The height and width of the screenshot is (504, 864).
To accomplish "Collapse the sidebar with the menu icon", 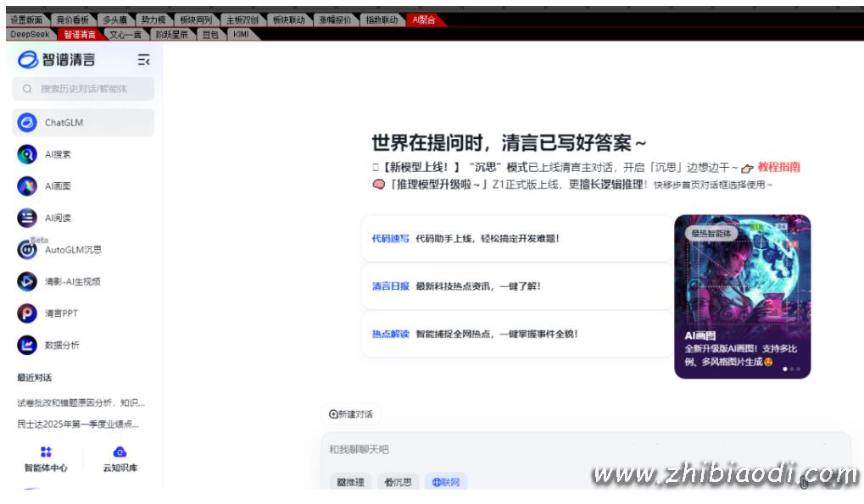I will click(144, 60).
